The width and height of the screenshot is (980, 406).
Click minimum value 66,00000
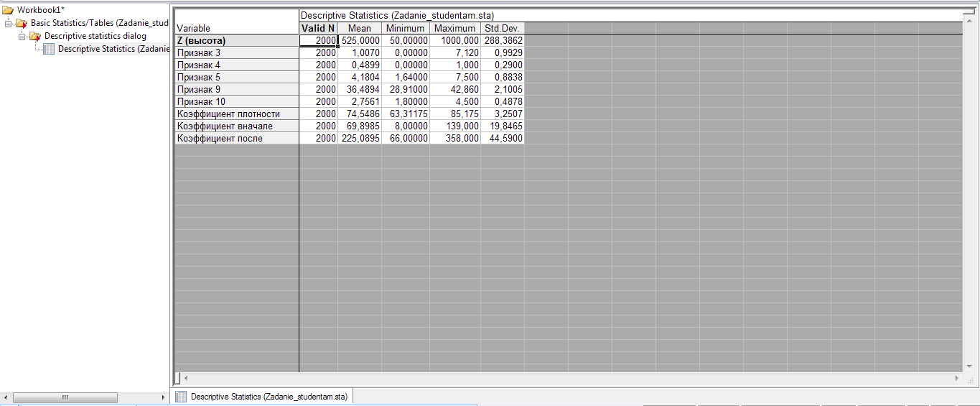[406, 139]
